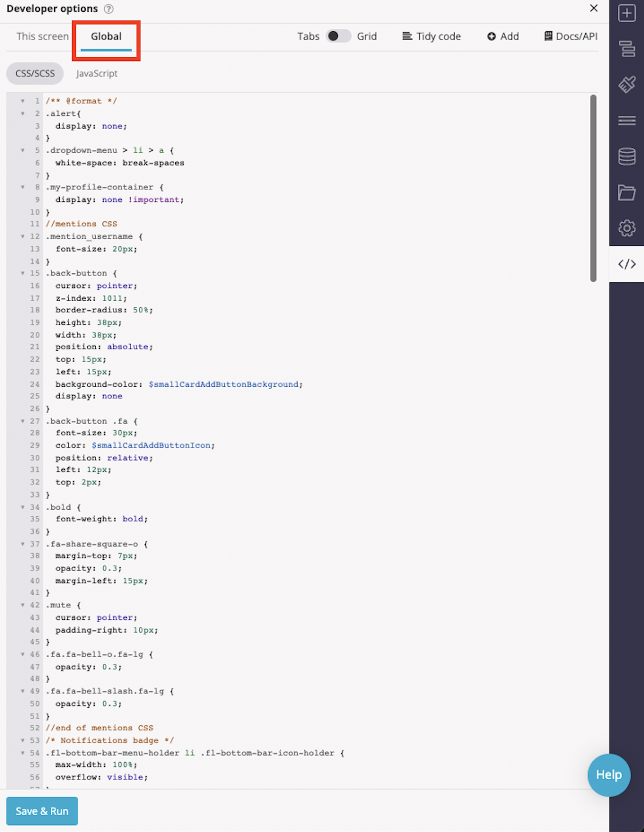Viewport: 644px width, 832px height.
Task: Select the CSS/SCSS code tab
Action: tap(35, 73)
